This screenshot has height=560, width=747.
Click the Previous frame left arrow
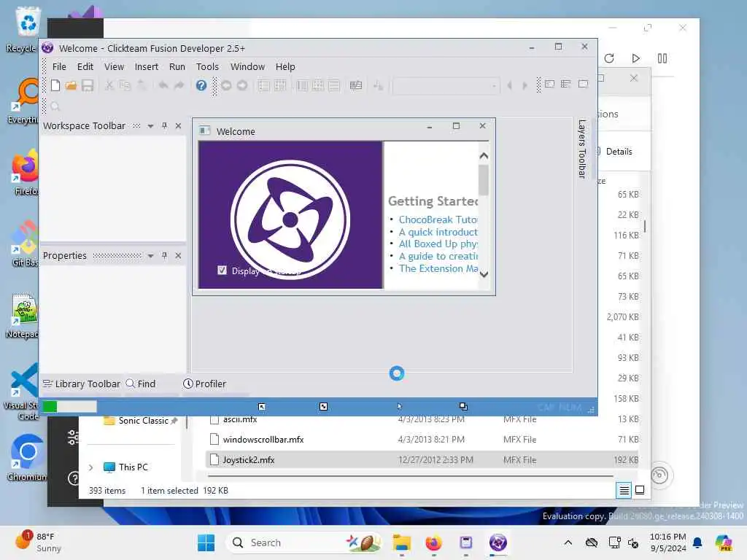point(510,86)
